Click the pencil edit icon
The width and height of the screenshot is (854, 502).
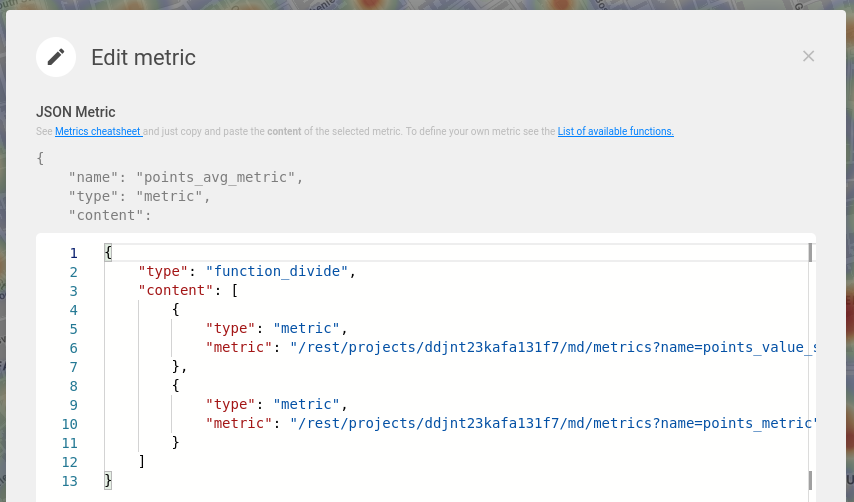[57, 57]
